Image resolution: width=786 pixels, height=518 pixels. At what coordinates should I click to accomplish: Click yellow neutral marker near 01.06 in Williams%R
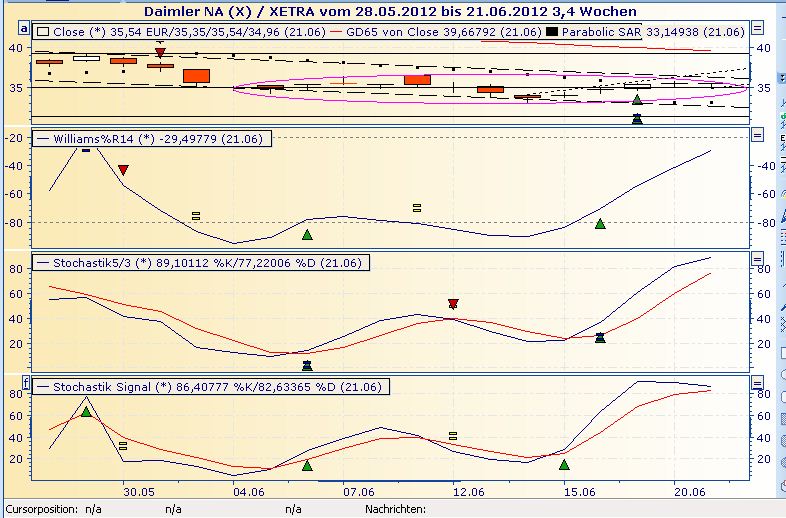point(196,216)
